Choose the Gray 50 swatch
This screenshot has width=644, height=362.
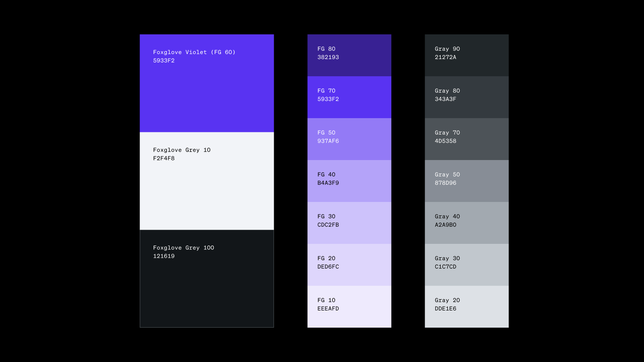pos(467,181)
